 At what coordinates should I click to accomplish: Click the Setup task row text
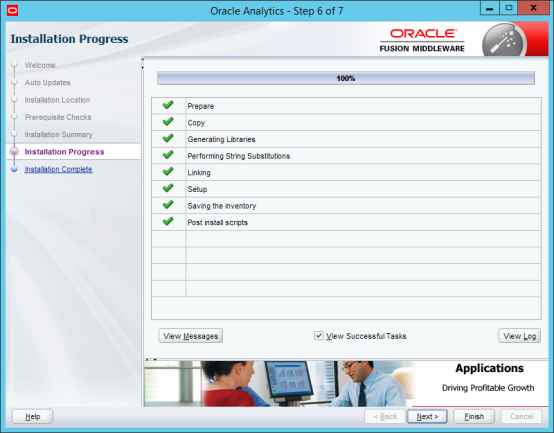197,189
